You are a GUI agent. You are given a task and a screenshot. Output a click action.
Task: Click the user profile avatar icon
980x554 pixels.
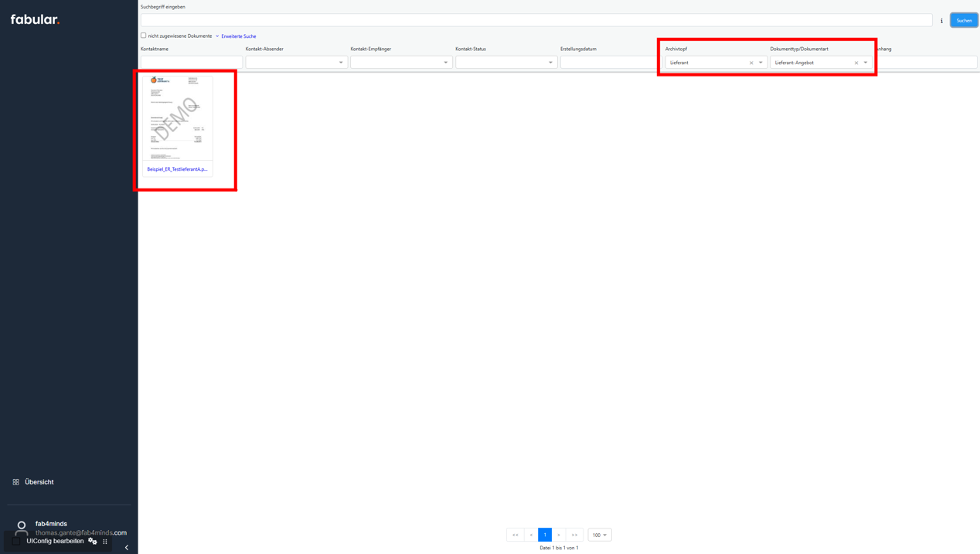[21, 529]
